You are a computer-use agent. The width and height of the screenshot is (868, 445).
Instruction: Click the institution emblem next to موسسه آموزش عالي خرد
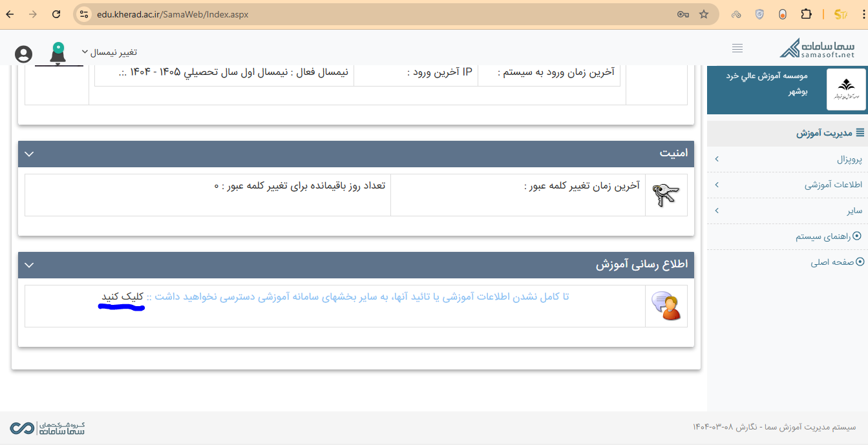[x=845, y=88]
